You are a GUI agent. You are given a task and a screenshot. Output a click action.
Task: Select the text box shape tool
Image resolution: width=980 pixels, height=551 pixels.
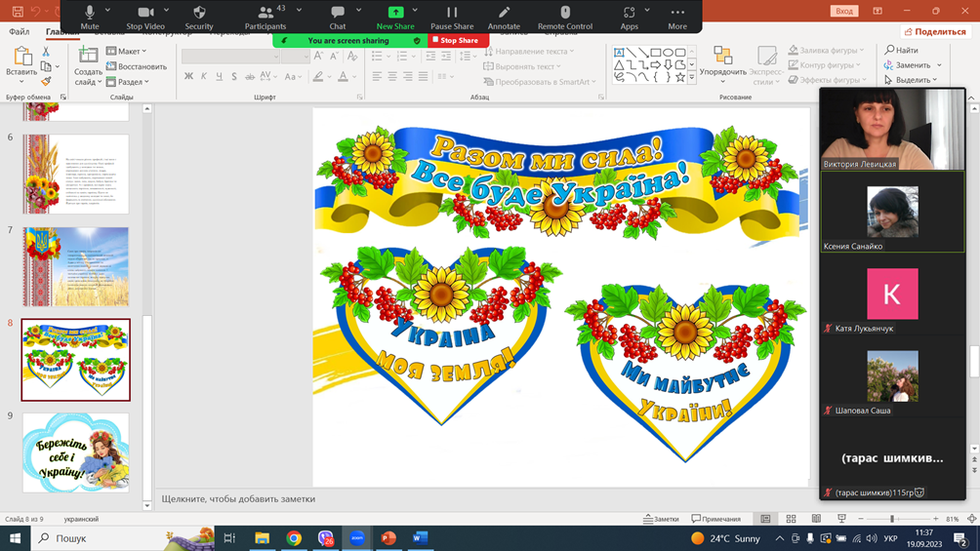click(619, 53)
